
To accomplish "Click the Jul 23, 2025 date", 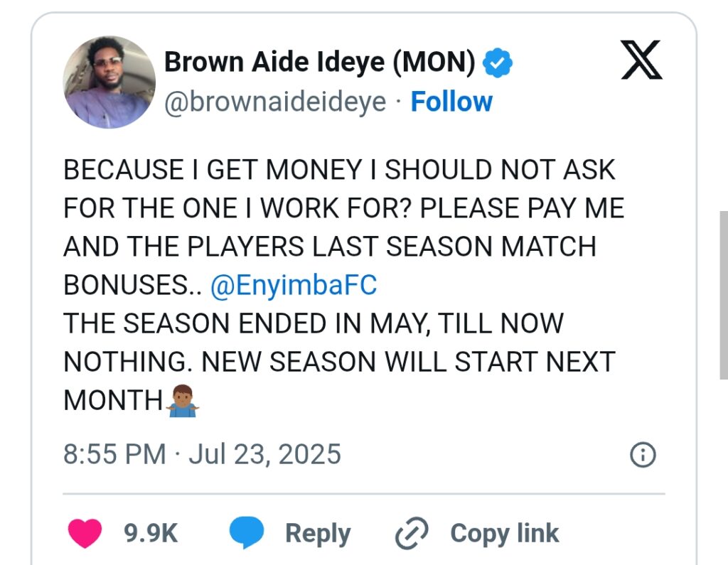I will coord(264,454).
